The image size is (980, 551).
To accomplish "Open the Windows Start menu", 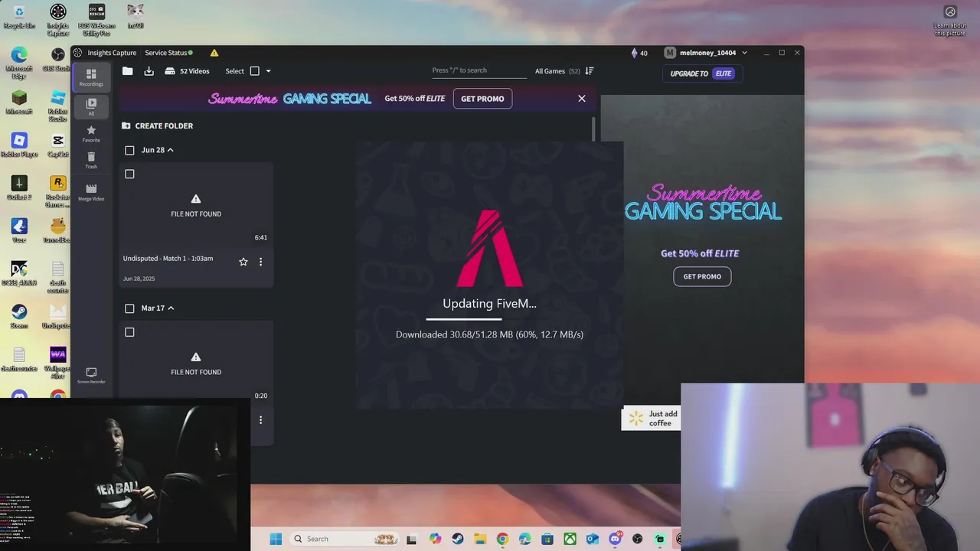I will [276, 539].
